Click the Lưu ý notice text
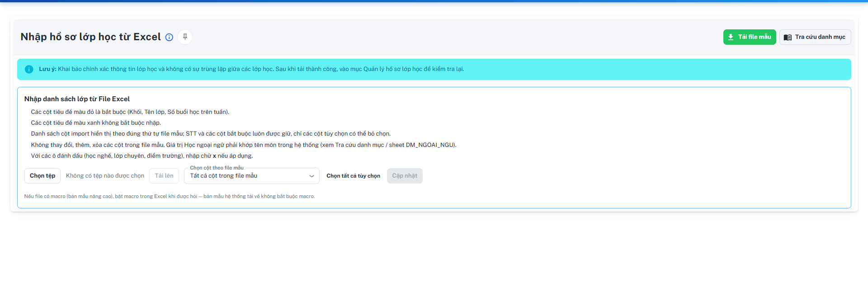This screenshot has width=868, height=297. point(251,69)
